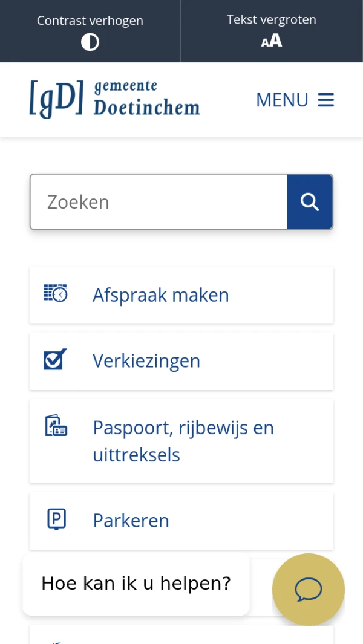Screen dimensions: 363x644
Task: Click the calendar clock appointment icon
Action: tap(56, 293)
